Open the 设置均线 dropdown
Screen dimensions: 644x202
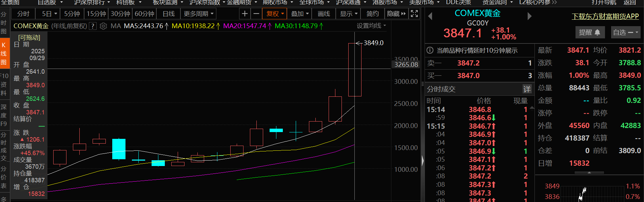tap(371, 26)
